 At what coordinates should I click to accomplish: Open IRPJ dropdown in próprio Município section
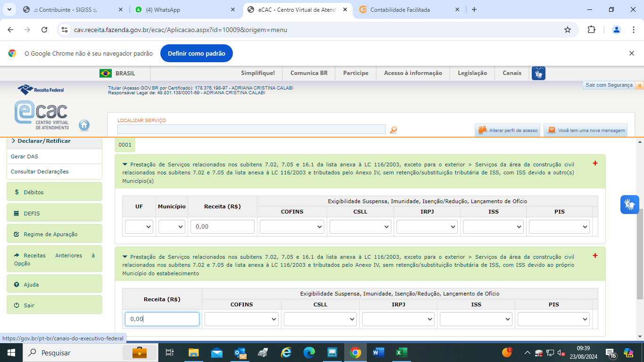[398, 319]
